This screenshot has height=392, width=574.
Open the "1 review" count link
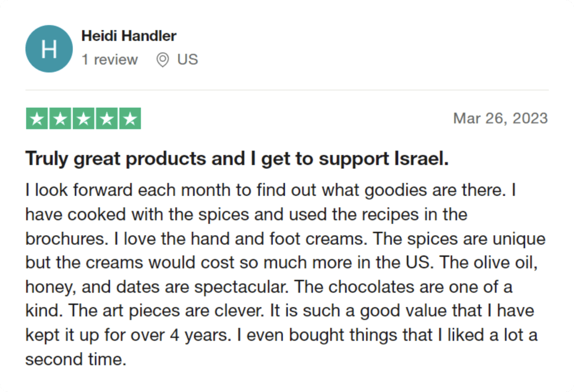pyautogui.click(x=110, y=60)
